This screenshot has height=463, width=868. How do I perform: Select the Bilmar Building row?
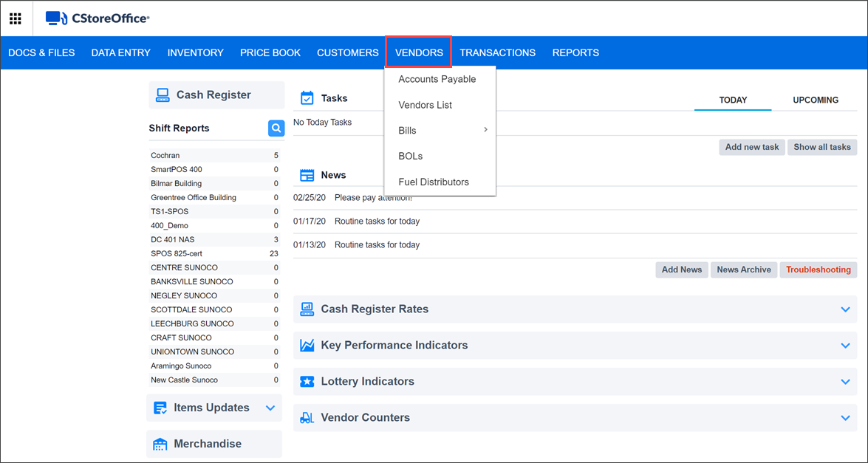215,184
